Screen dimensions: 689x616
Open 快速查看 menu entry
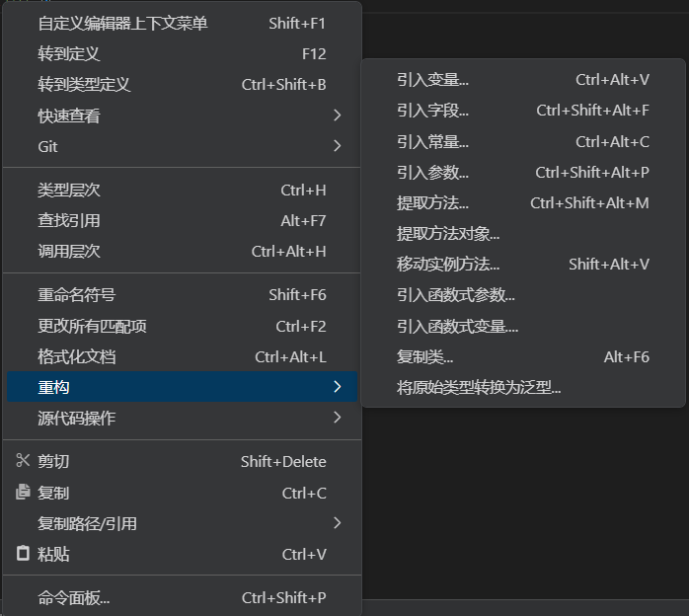(182, 115)
